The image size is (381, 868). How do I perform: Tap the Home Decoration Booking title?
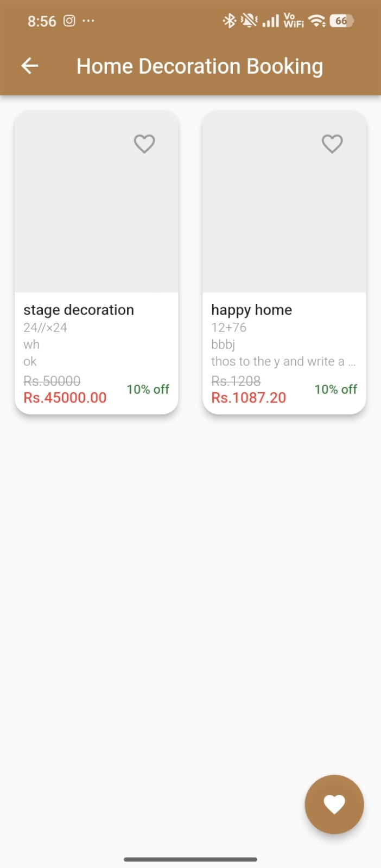point(200,66)
